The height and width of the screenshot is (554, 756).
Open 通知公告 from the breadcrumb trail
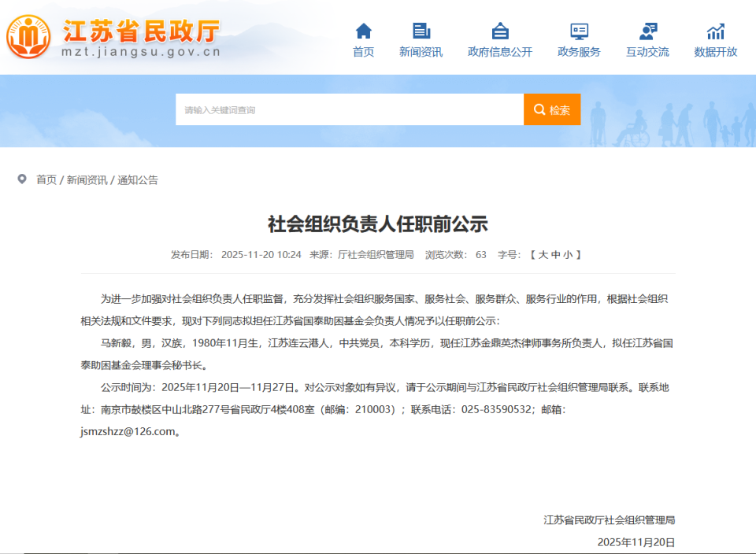139,179
